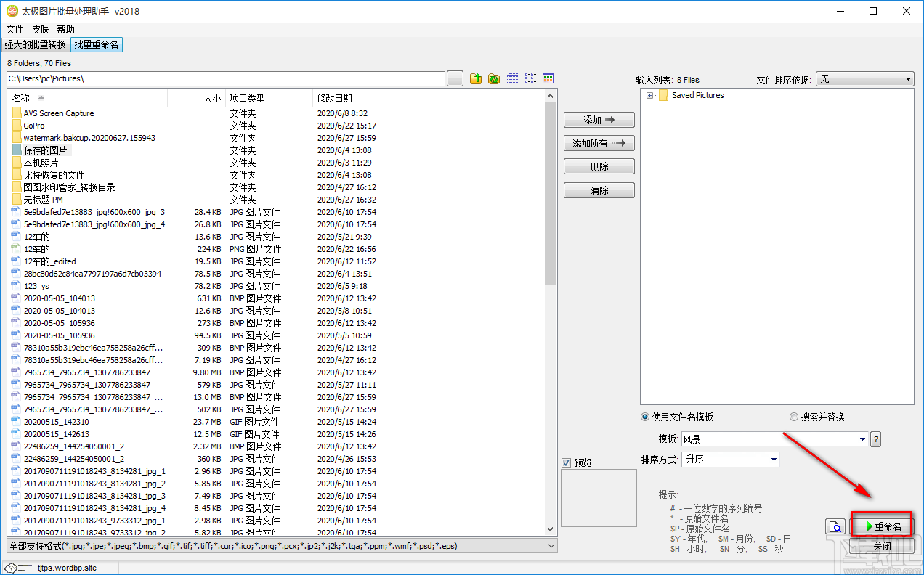
Task: Expand the Saved Pictures tree node
Action: point(650,95)
